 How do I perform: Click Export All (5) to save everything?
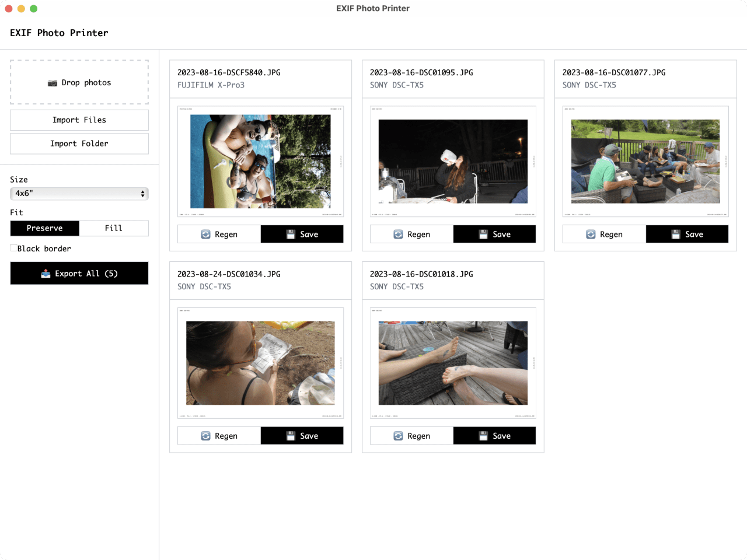(x=79, y=273)
